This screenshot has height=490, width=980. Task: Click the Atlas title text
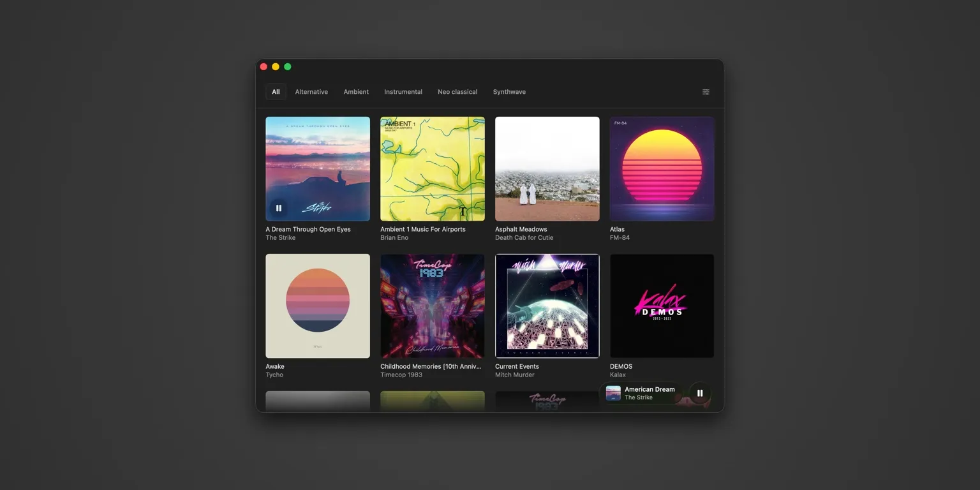tap(617, 229)
